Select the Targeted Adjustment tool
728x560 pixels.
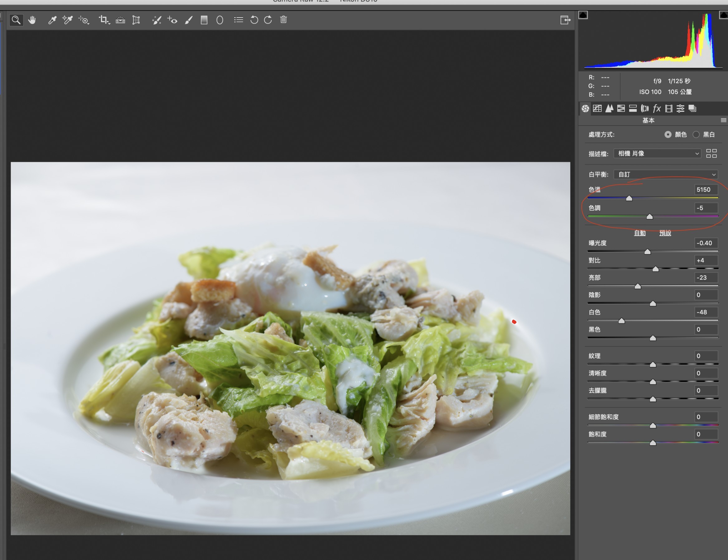coord(84,20)
